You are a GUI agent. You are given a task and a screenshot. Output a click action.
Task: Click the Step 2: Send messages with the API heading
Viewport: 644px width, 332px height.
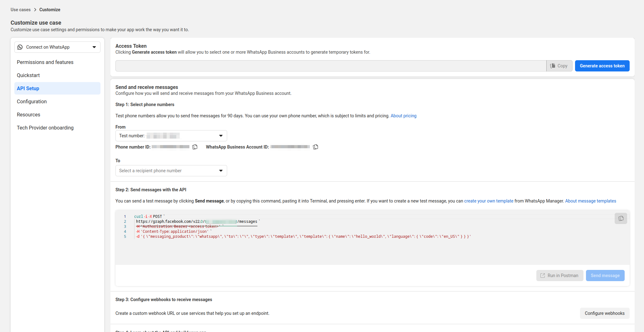[151, 190]
